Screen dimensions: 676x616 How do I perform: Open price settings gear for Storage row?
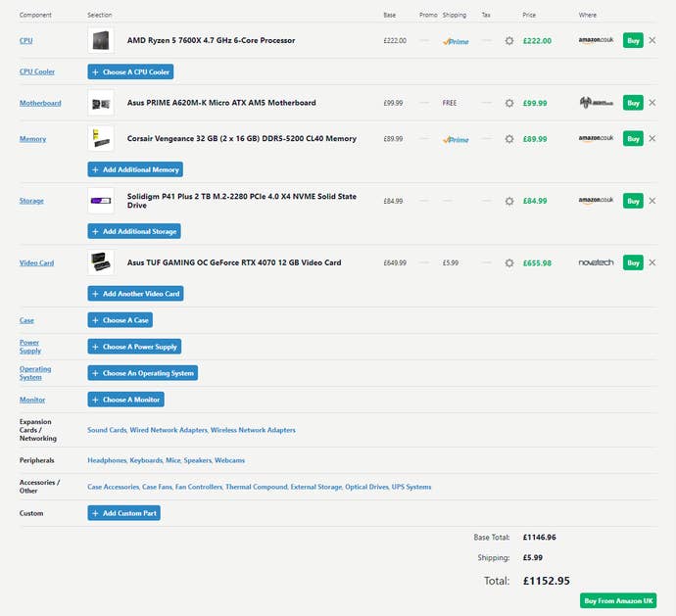(509, 201)
